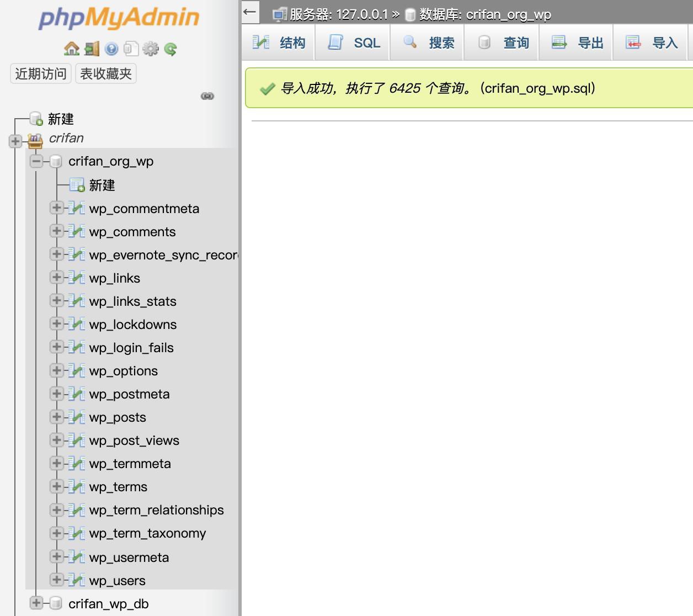Expand the wp_term_relationships table node
The image size is (693, 616).
pyautogui.click(x=56, y=509)
